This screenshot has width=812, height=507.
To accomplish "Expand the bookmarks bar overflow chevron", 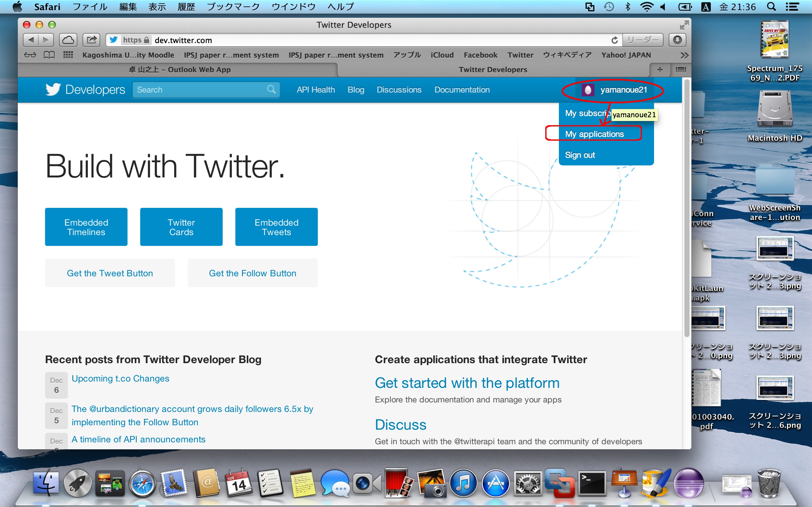I will (x=684, y=55).
